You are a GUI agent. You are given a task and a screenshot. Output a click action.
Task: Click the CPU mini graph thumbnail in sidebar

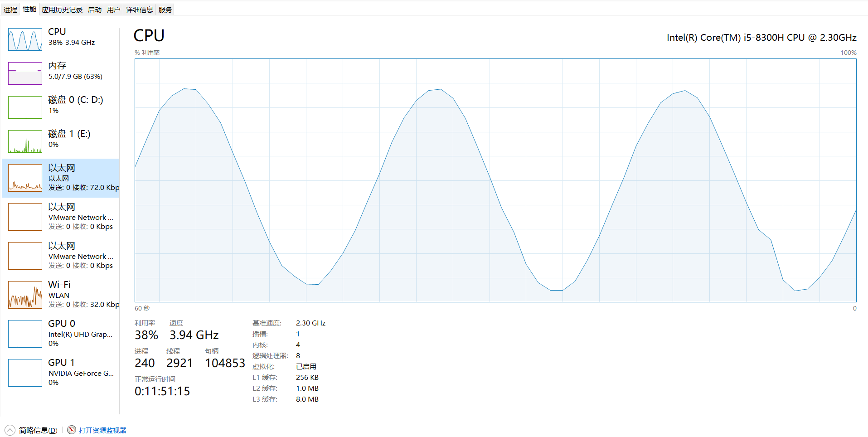[25, 39]
